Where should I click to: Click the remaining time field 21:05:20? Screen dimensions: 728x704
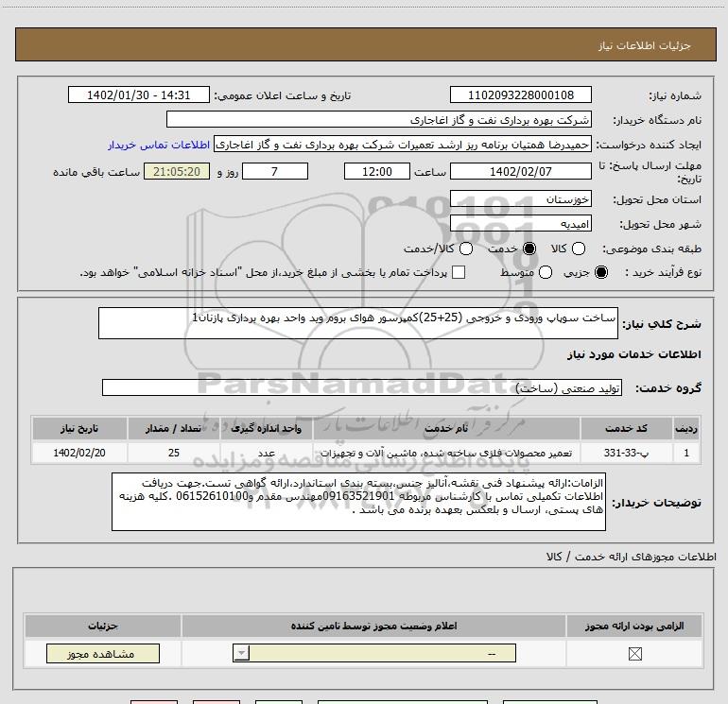click(177, 171)
